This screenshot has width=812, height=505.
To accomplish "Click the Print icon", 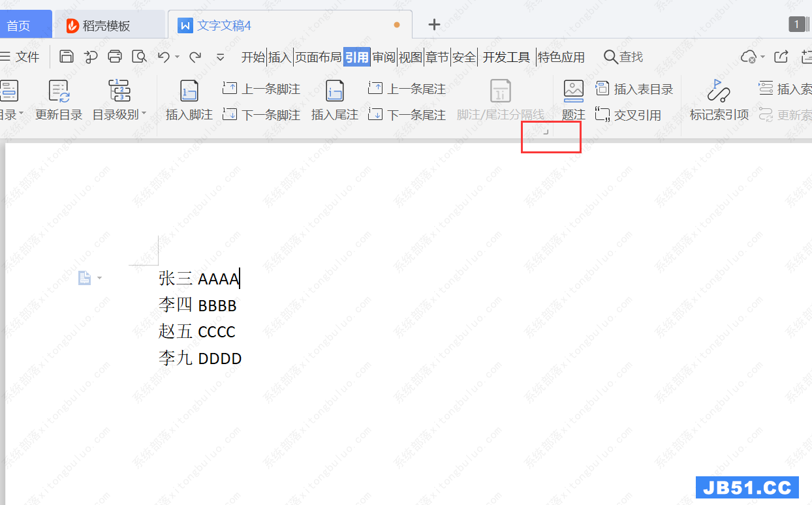I will 115,57.
